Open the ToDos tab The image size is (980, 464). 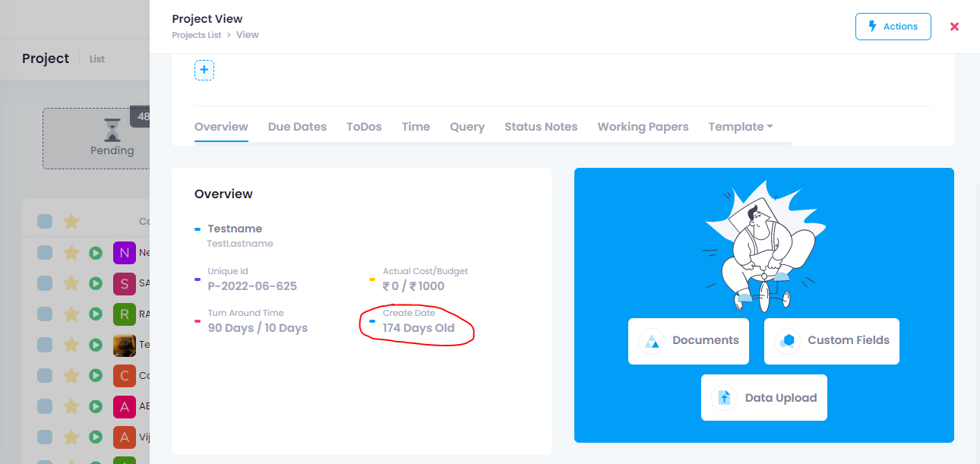point(364,127)
